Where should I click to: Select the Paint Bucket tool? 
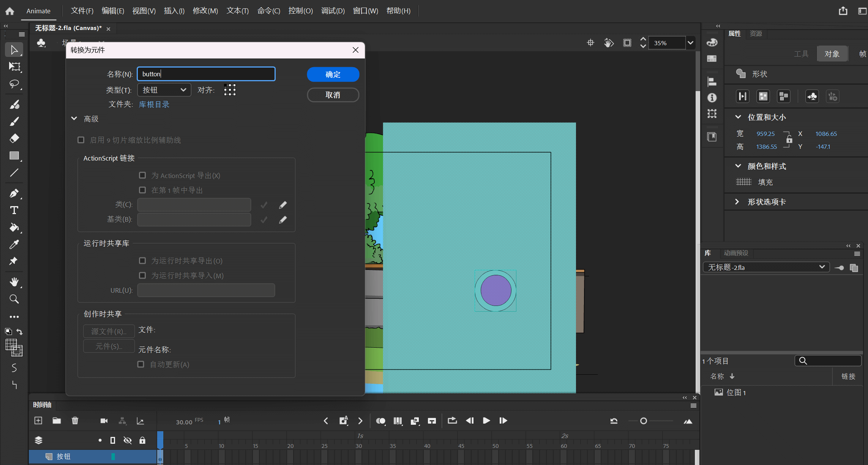point(14,227)
